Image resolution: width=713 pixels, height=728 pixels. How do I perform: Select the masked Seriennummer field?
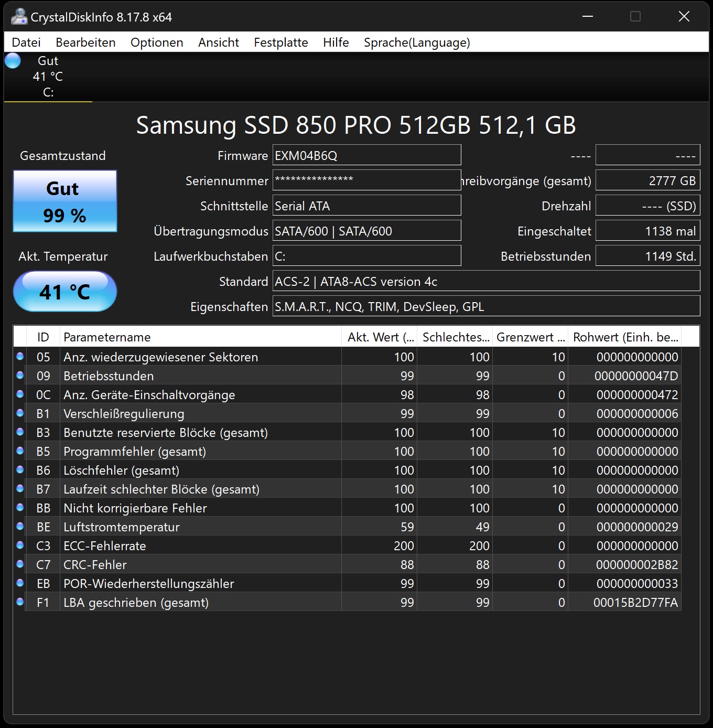click(x=366, y=180)
